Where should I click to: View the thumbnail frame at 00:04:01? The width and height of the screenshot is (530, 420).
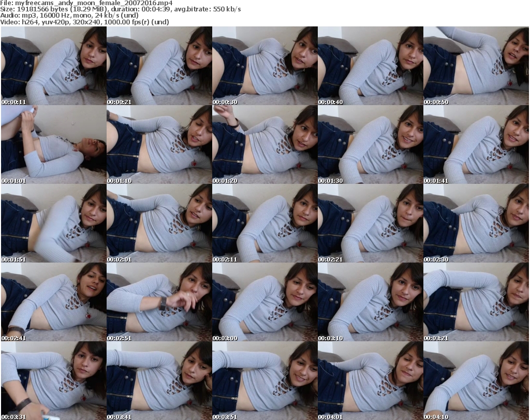pos(371,381)
